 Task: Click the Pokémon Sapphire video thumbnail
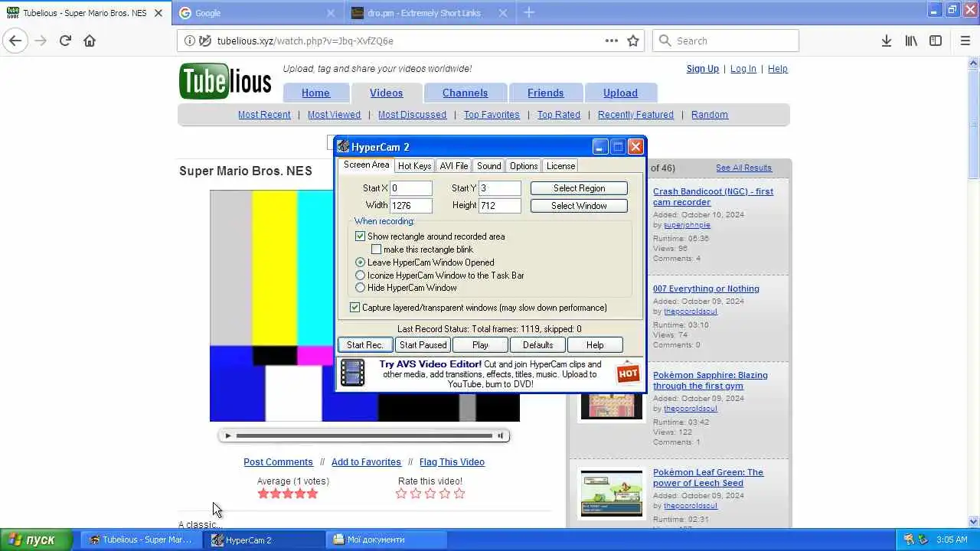[x=611, y=406]
